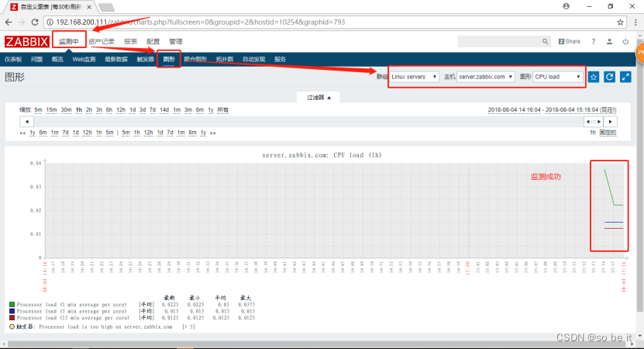Click the time range slider handle

(594, 122)
